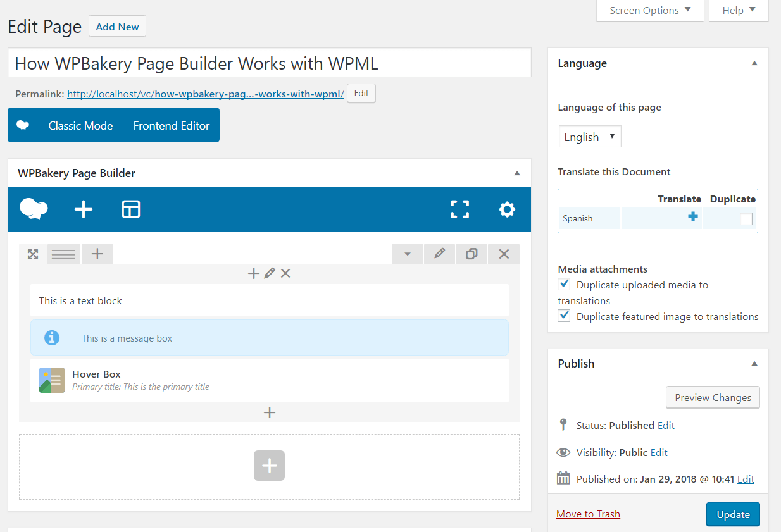Open the Add Element plus icon

point(83,209)
